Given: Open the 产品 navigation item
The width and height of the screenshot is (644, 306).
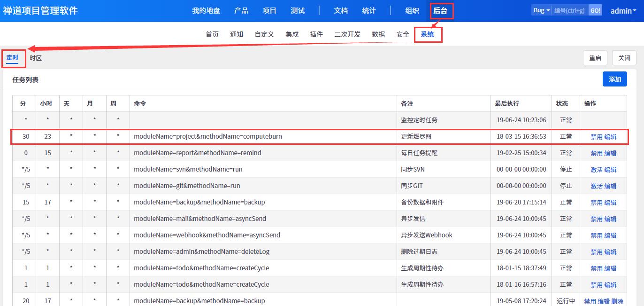Looking at the screenshot, I should pyautogui.click(x=241, y=10).
